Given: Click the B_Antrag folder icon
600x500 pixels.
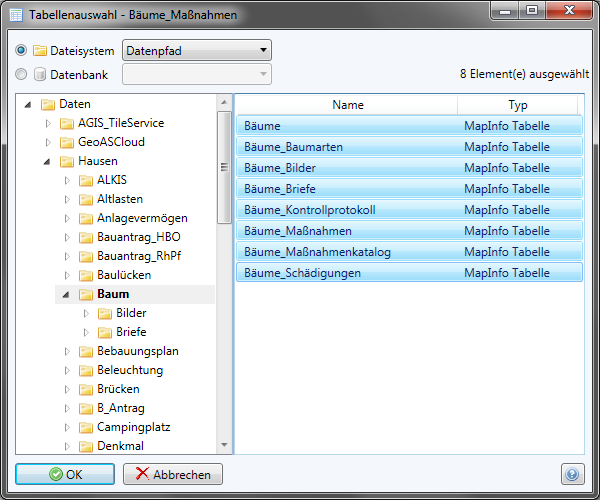Looking at the screenshot, I should 86,408.
